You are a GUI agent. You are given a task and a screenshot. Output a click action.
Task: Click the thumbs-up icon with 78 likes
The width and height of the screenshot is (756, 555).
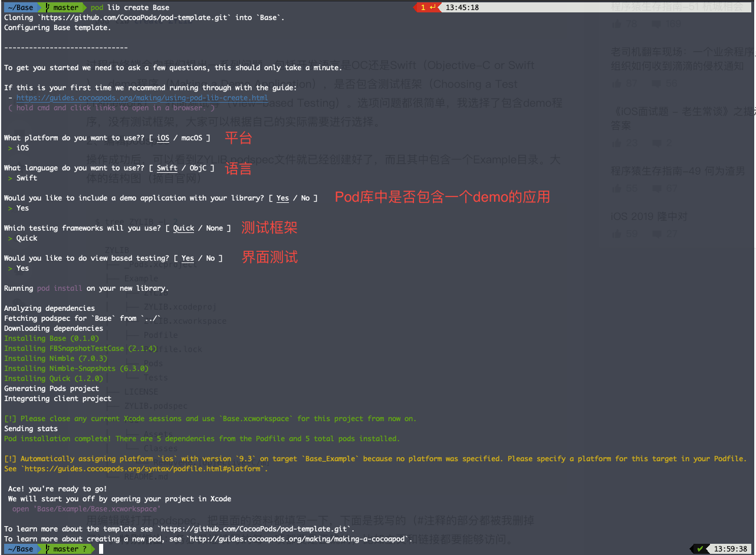click(617, 24)
